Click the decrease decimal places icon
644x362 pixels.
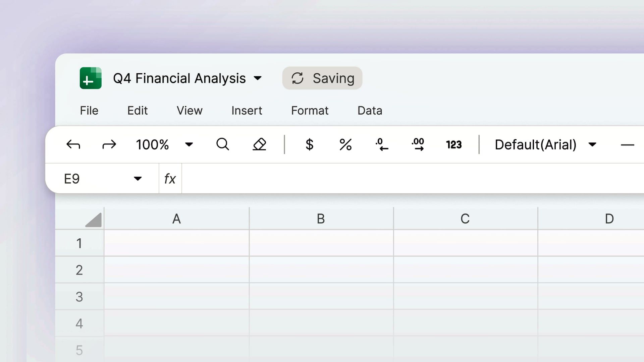(x=382, y=145)
